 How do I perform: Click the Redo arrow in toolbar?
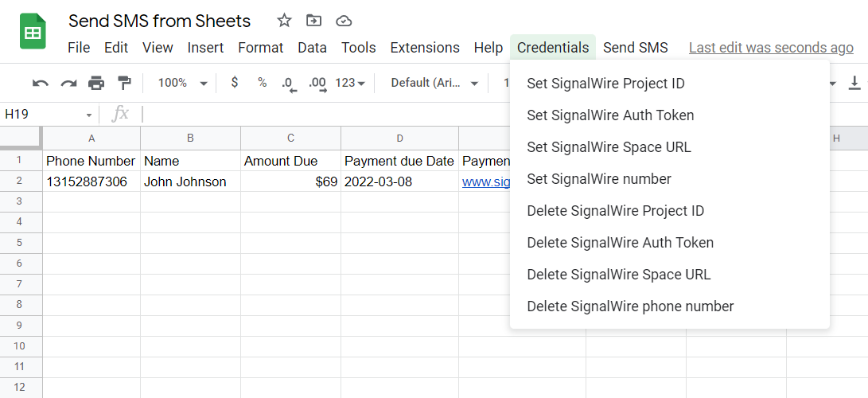coord(68,83)
